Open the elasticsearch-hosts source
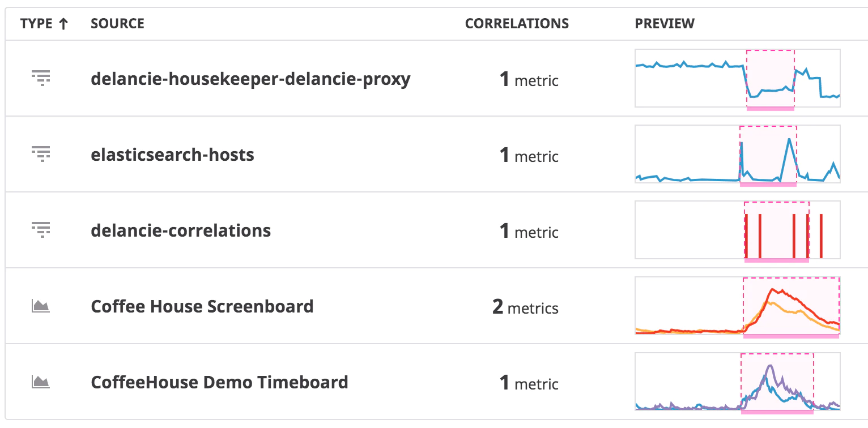868x428 pixels. point(172,155)
